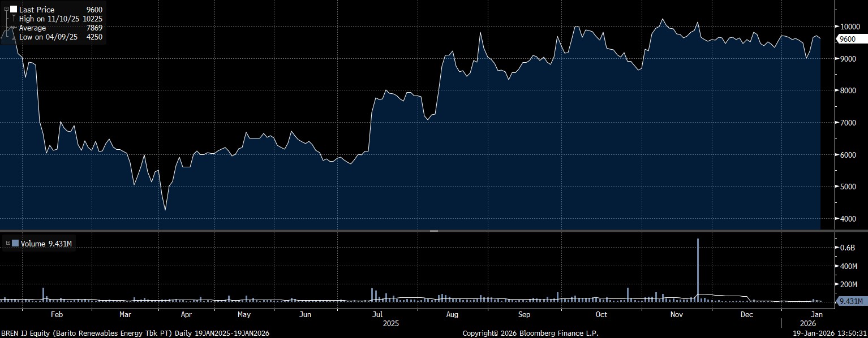Click the 10000 price axis label
Screen dimensions: 868x338
(850, 27)
